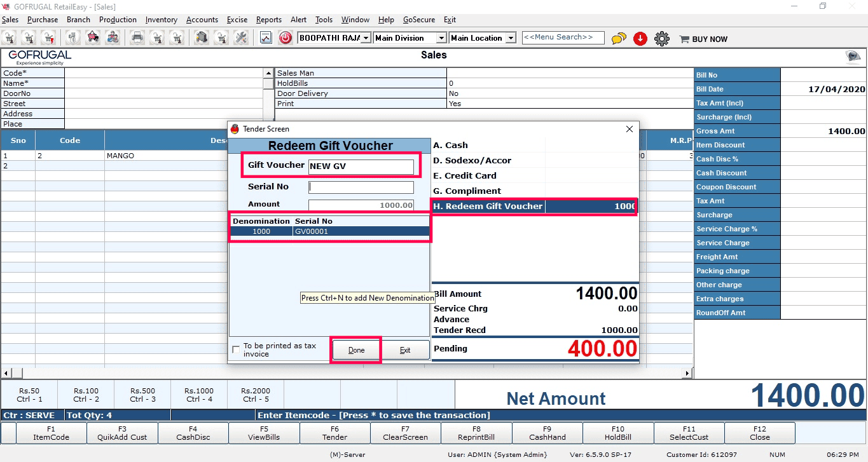Open the Branch menu
Viewport: 868px width, 462px height.
click(x=78, y=20)
